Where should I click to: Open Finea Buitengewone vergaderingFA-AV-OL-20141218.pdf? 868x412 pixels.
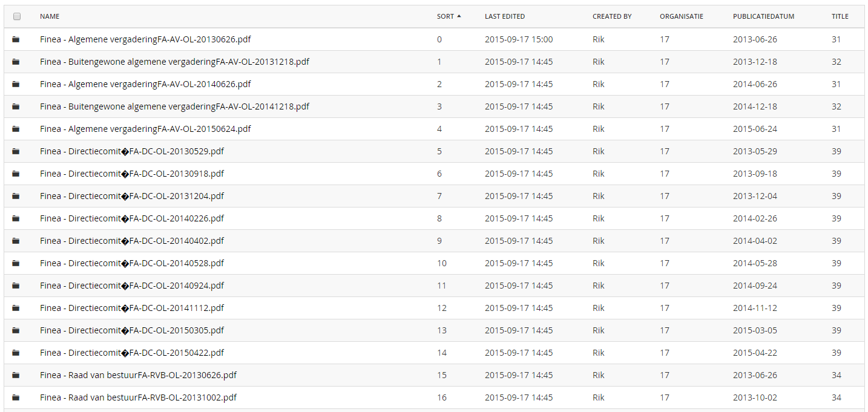pyautogui.click(x=174, y=106)
